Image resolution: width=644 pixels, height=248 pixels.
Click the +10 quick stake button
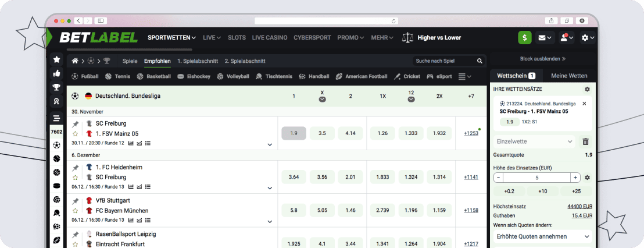tap(543, 191)
